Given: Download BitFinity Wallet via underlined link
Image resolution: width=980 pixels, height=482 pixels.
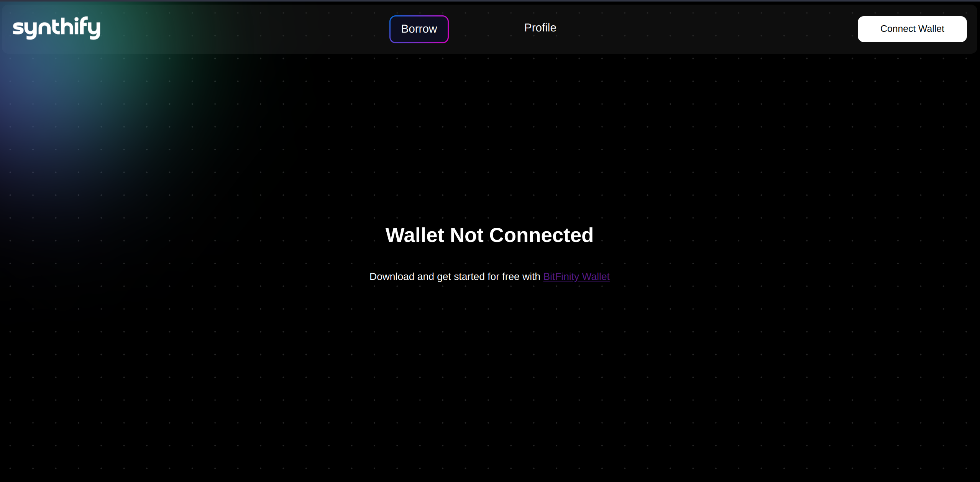Looking at the screenshot, I should pos(576,276).
